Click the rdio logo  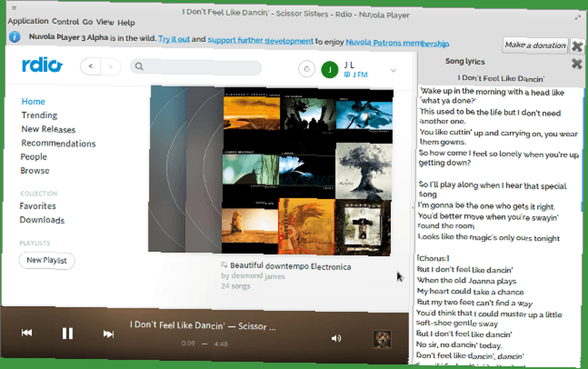(42, 65)
